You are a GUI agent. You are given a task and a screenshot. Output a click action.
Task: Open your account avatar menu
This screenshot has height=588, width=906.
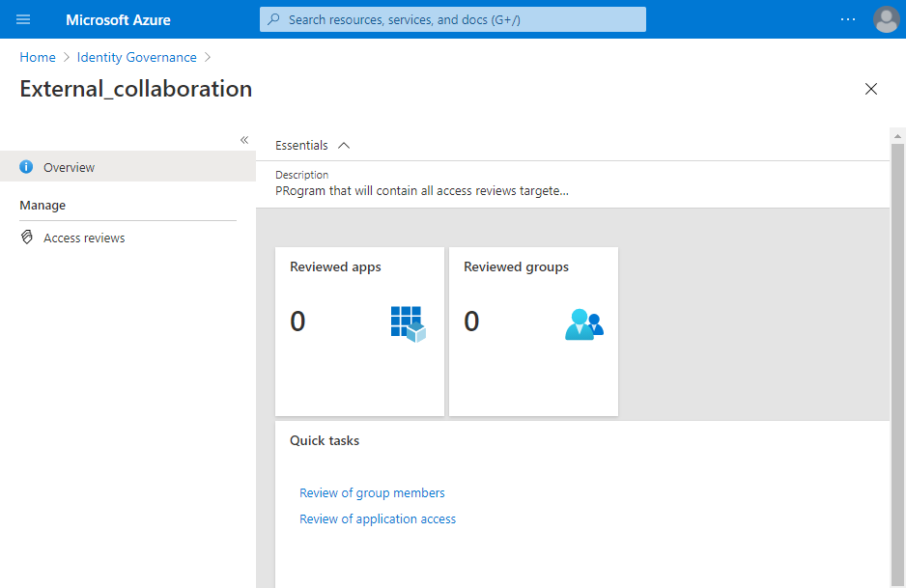point(886,19)
